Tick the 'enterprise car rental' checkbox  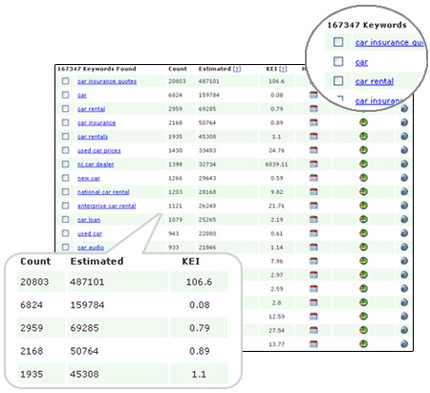[x=65, y=206]
